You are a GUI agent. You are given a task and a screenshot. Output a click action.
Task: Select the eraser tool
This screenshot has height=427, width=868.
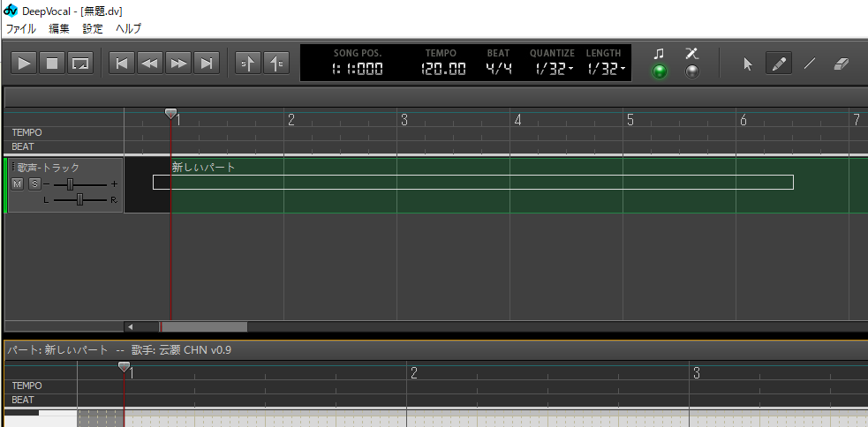pos(841,64)
